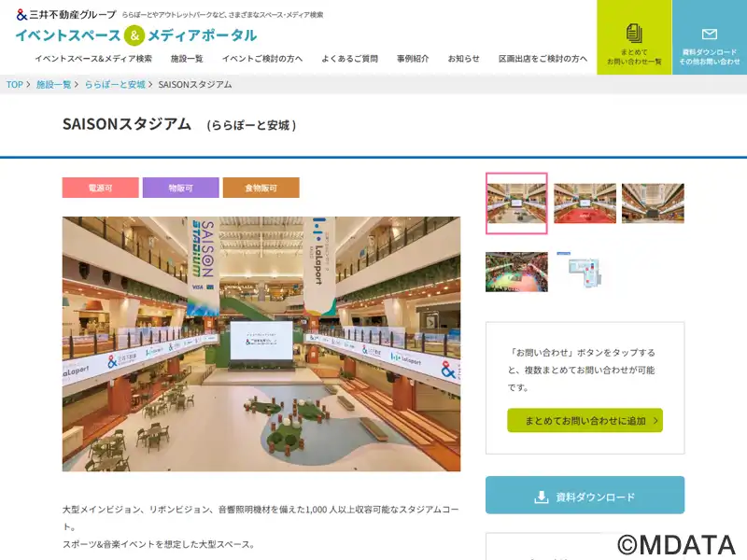Open the 施設一覧 navigation item

pos(187,59)
